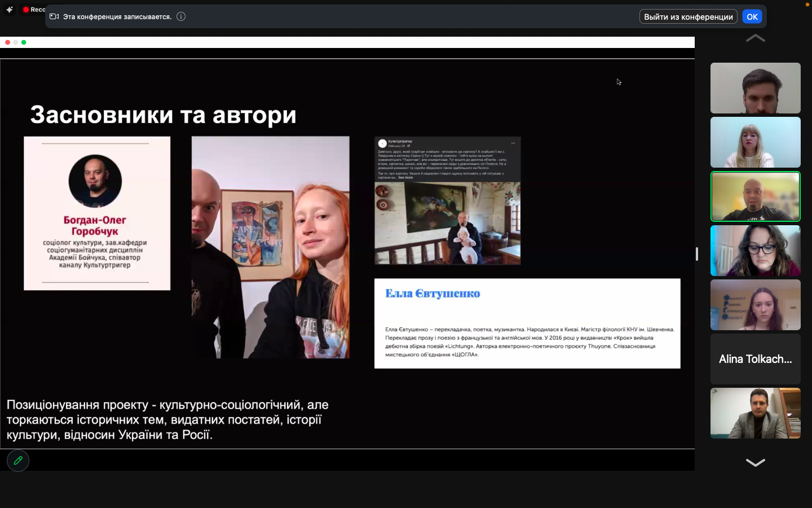Click the "Елла Євтушенко" blue heading
The height and width of the screenshot is (508, 812).
pos(433,294)
